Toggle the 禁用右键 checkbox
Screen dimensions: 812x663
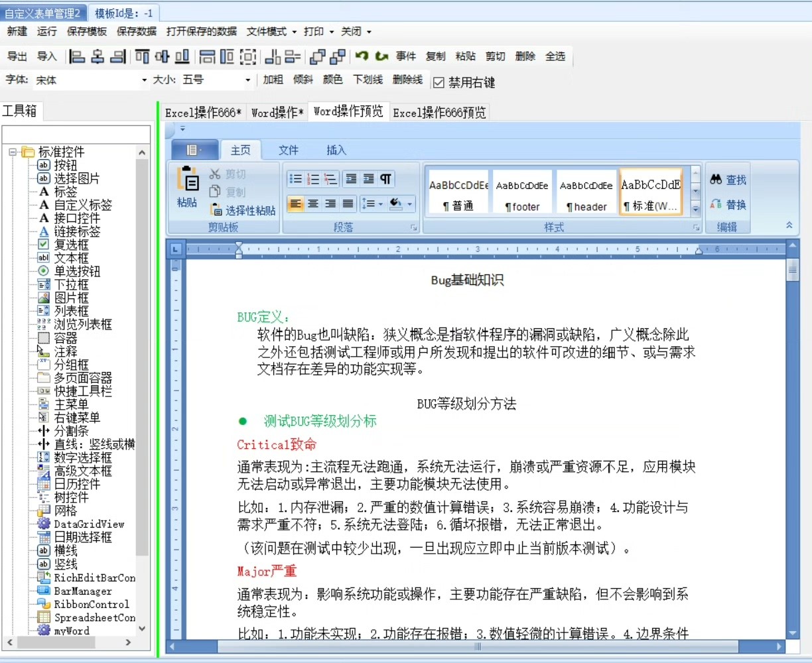tap(439, 82)
